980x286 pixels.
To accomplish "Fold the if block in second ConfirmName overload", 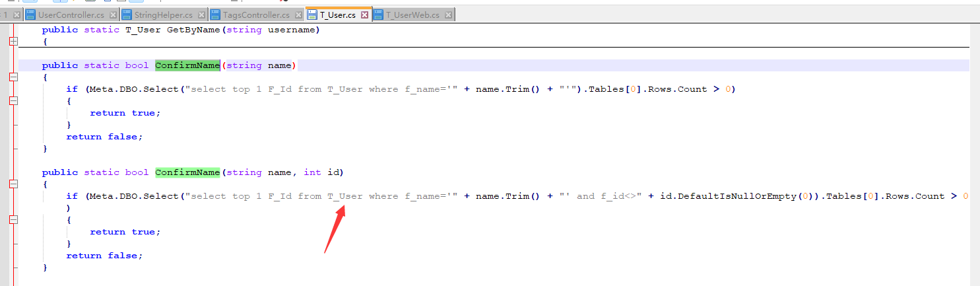I will coord(13,220).
